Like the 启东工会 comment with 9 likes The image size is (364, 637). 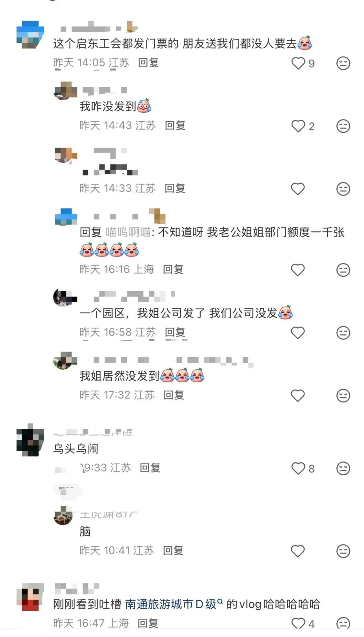point(298,63)
